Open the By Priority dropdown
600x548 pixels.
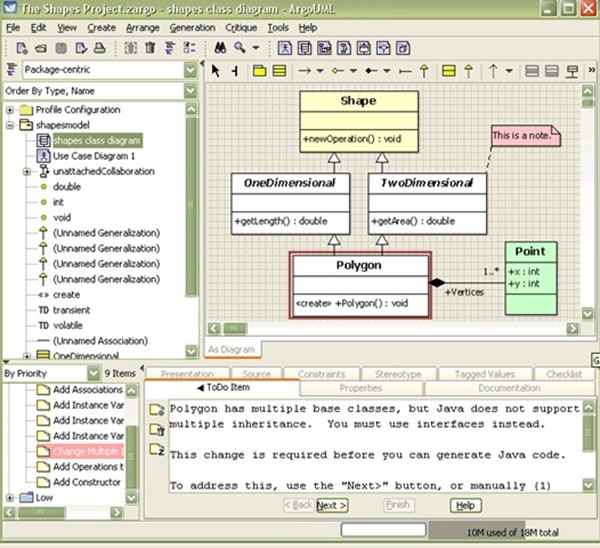[x=93, y=373]
